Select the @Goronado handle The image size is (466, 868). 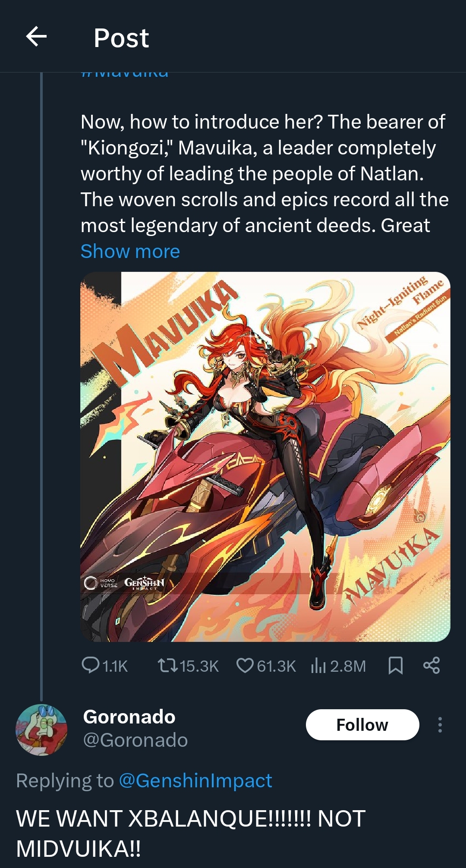pos(135,740)
